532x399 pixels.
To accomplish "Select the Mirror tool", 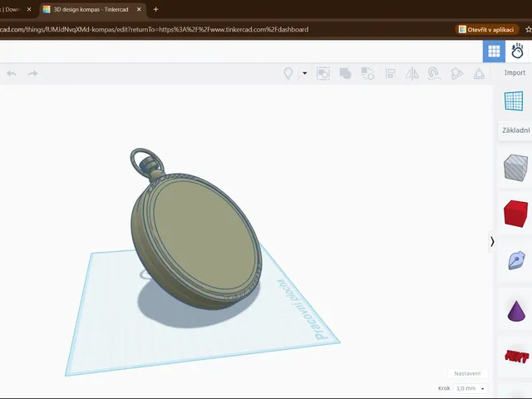I will [412, 73].
